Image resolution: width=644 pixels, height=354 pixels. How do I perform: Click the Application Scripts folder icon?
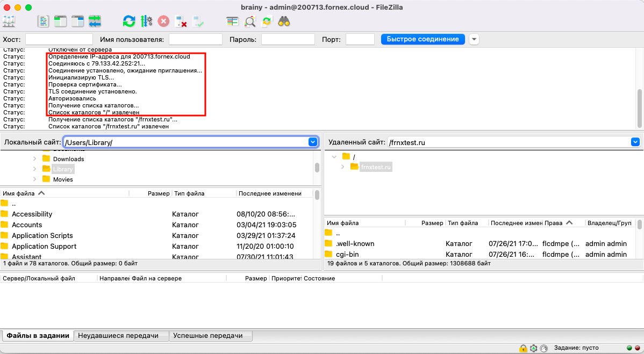tap(4, 235)
